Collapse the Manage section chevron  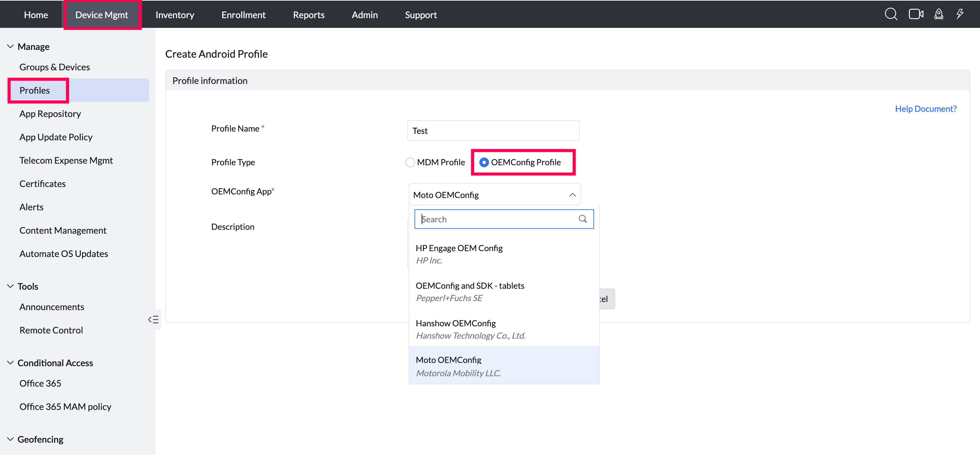10,46
